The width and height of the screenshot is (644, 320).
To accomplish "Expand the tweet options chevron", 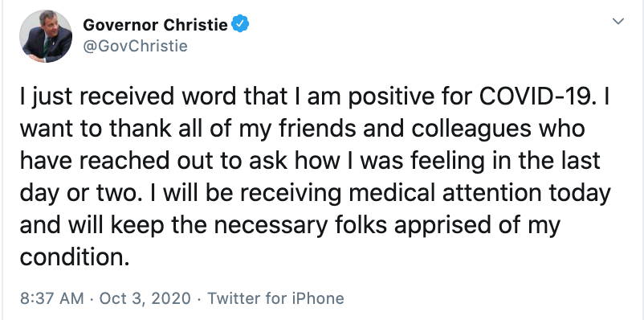I will pos(618,21).
